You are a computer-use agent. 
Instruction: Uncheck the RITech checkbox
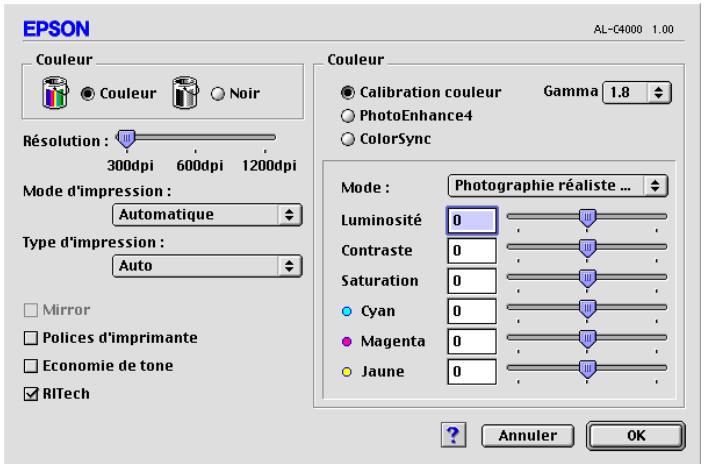point(31,394)
